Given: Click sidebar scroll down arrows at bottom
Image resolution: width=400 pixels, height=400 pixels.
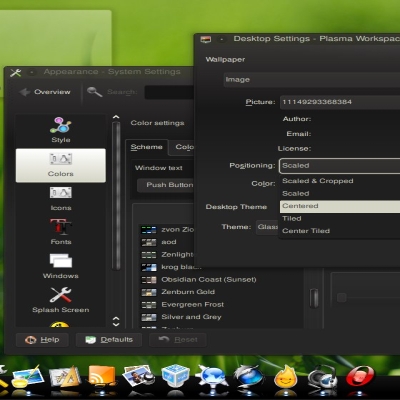Looking at the screenshot, I should pos(116,321).
